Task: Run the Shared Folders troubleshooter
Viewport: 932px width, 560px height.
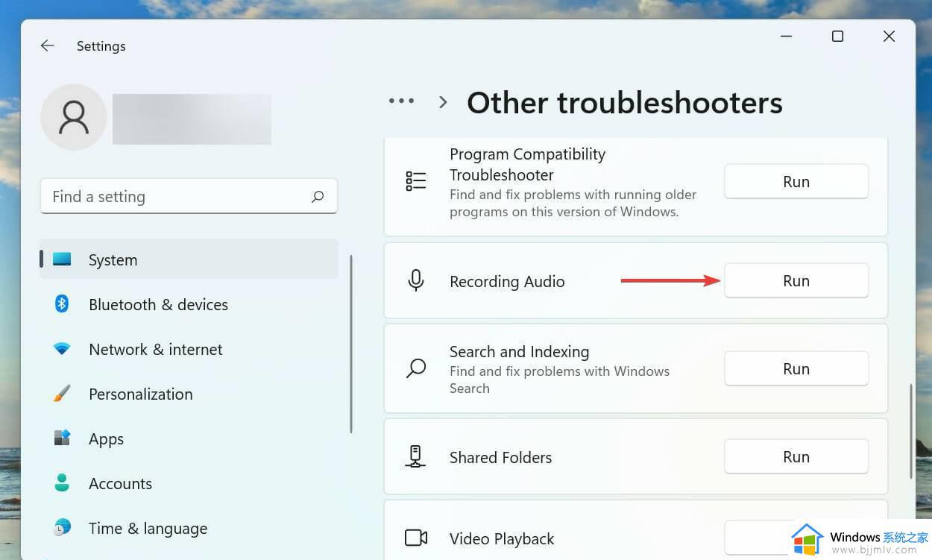Action: (796, 456)
